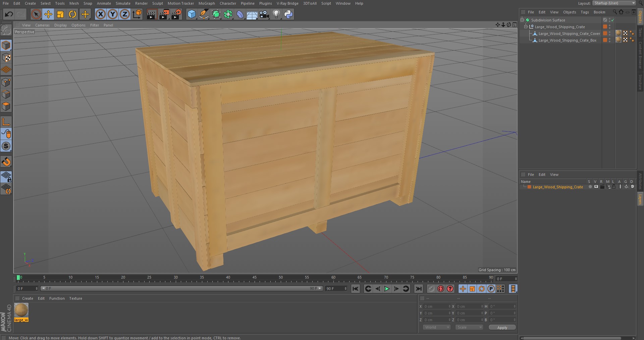Activate the Rotate tool
This screenshot has height=340, width=644.
(x=72, y=14)
